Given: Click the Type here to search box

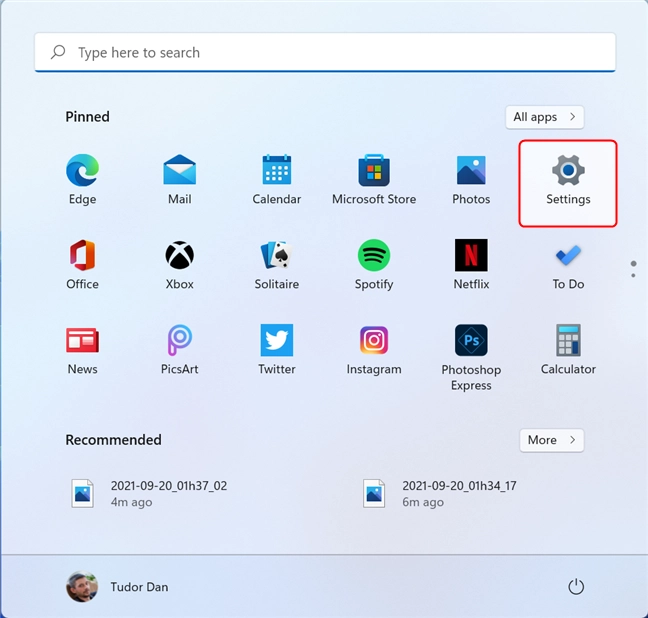Looking at the screenshot, I should [x=325, y=52].
